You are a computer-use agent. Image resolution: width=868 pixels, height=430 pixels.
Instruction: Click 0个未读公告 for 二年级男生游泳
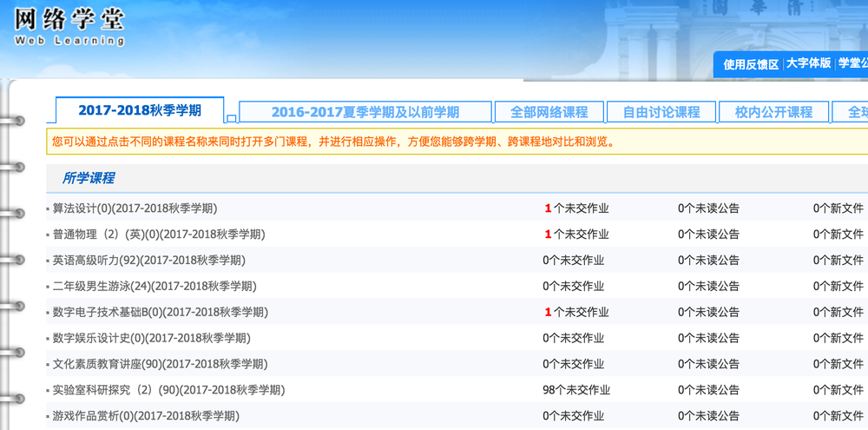(708, 287)
